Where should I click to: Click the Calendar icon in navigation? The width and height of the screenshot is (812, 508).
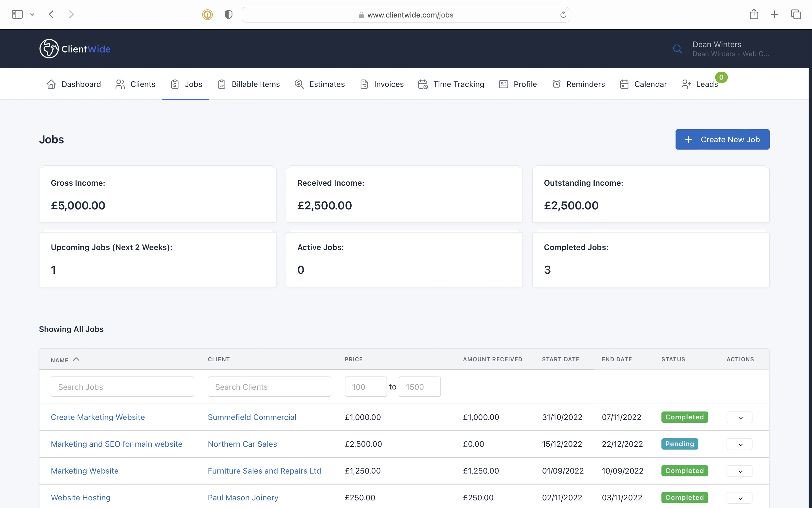[624, 84]
